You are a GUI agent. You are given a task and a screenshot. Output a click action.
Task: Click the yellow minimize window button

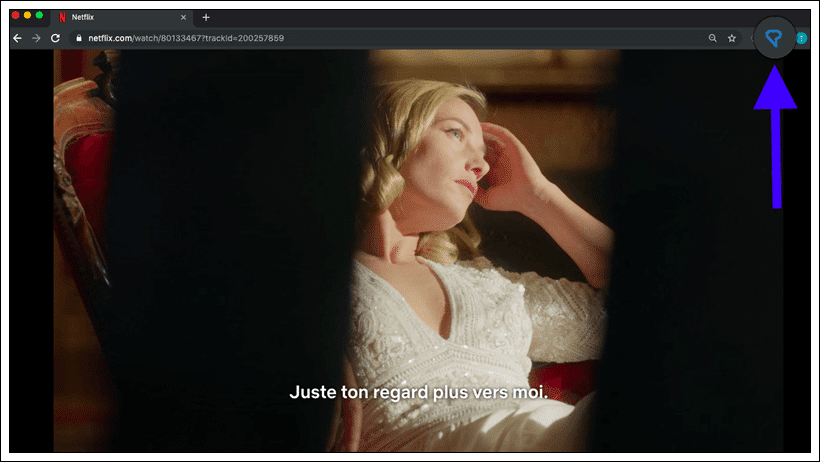(27, 16)
